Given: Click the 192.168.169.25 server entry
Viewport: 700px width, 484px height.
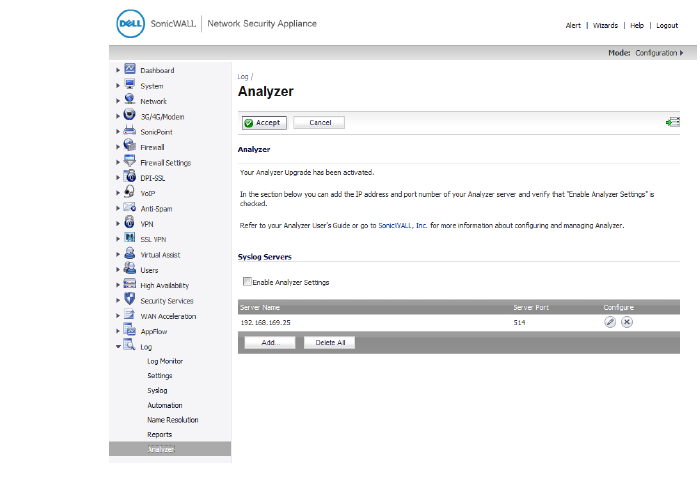Looking at the screenshot, I should click(x=265, y=322).
